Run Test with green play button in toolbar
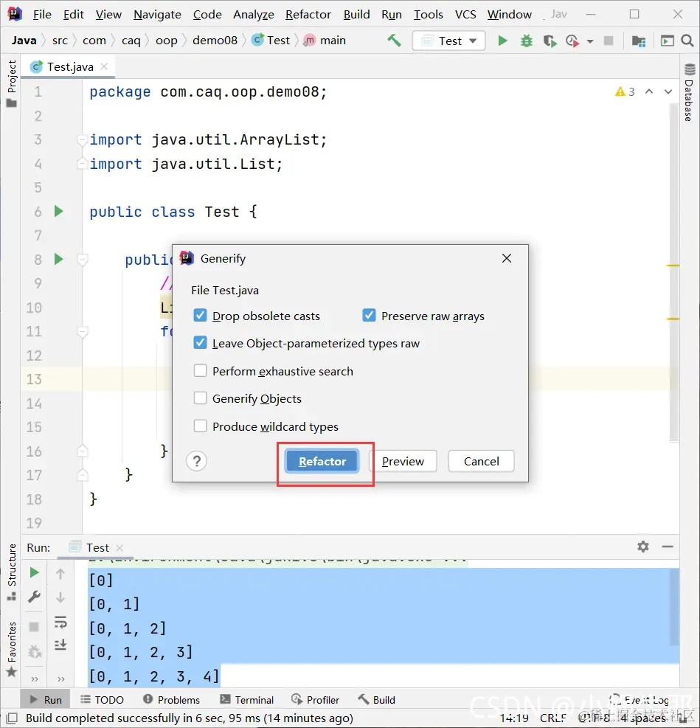Screen dimensions: 700x728 point(502,41)
